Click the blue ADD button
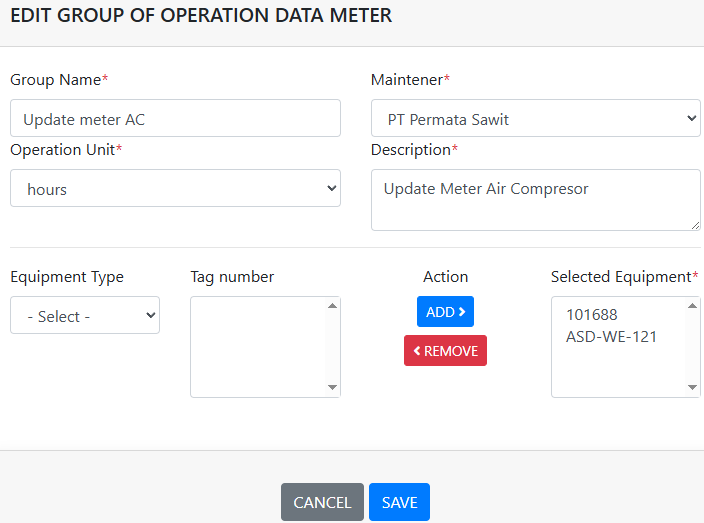 tap(445, 312)
